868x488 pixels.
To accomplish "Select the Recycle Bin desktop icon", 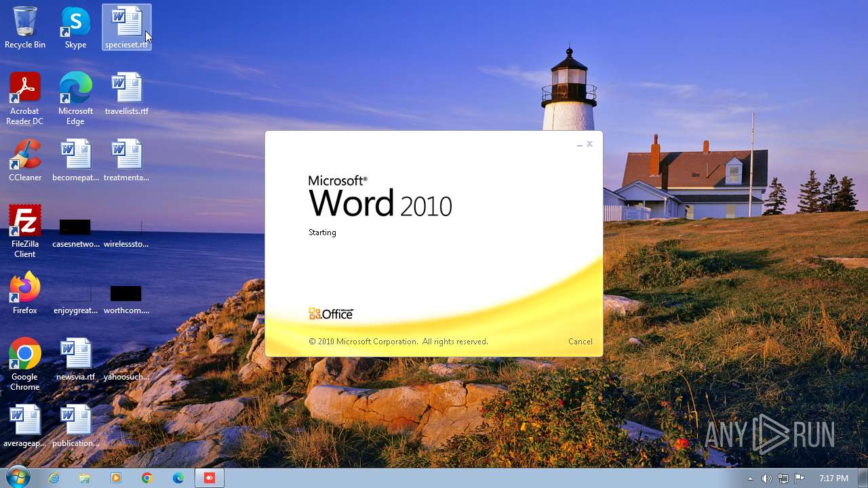I will click(x=25, y=27).
